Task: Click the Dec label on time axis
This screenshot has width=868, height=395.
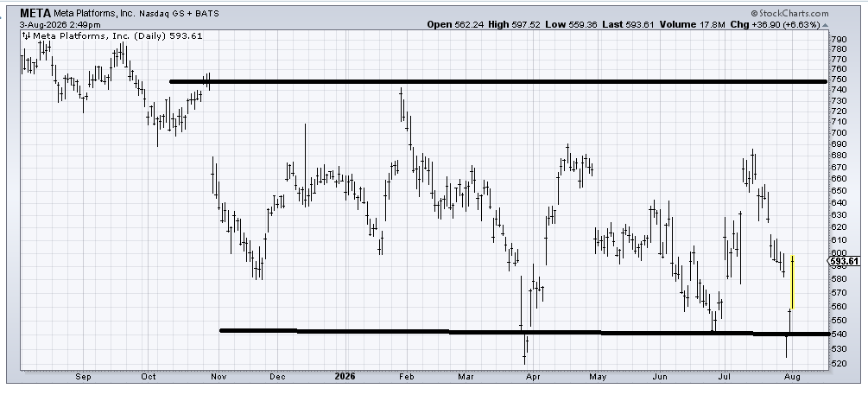Action: 277,377
